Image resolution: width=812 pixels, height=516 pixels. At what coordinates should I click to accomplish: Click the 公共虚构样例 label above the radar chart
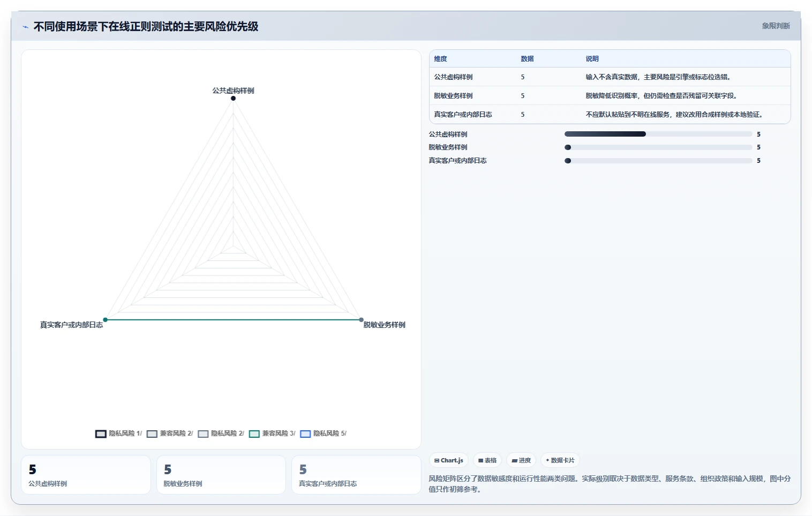233,91
